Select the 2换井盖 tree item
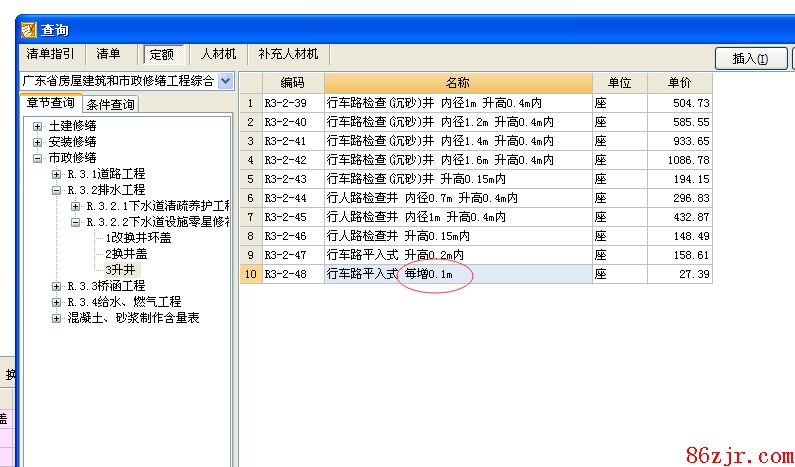 point(124,254)
